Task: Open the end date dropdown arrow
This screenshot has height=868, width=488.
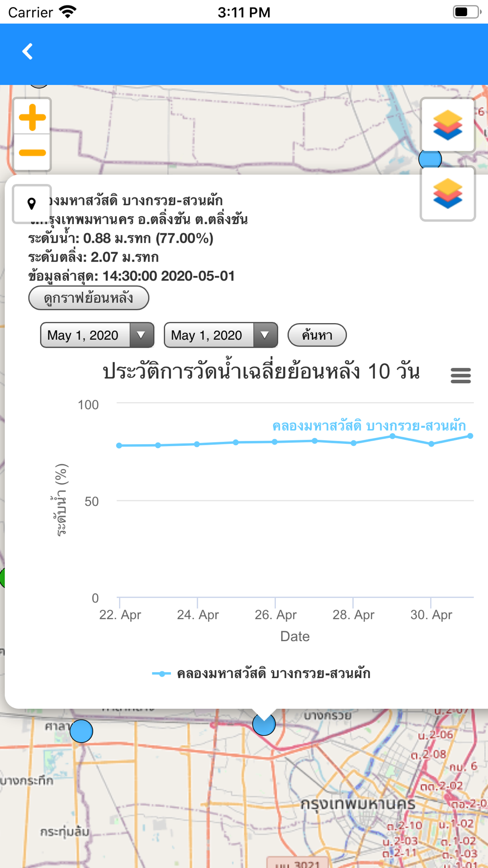Action: click(265, 335)
